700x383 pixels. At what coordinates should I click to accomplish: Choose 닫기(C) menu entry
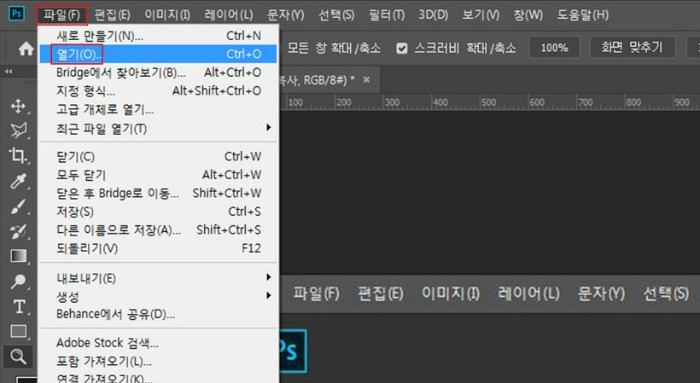click(x=158, y=157)
